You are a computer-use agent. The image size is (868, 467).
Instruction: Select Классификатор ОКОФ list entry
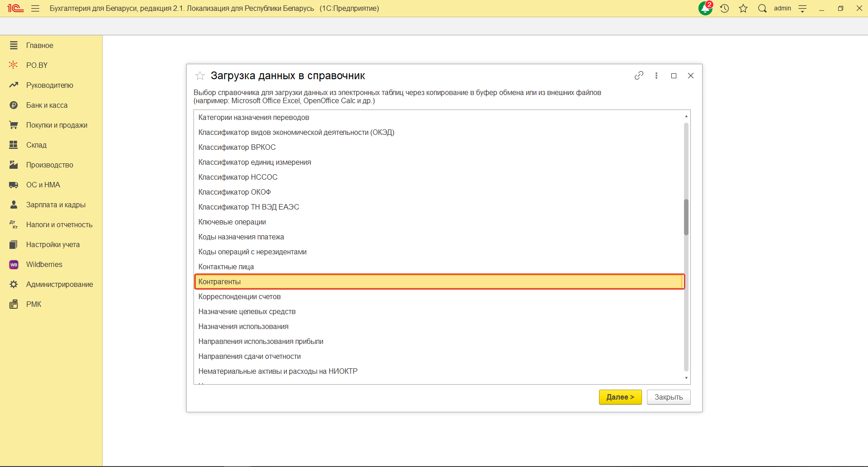235,192
